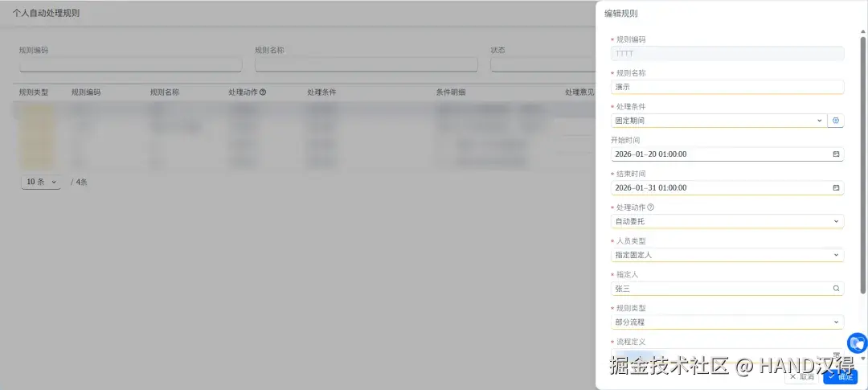Click the 状态 filter field in background page
Image resolution: width=868 pixels, height=390 pixels.
click(542, 65)
